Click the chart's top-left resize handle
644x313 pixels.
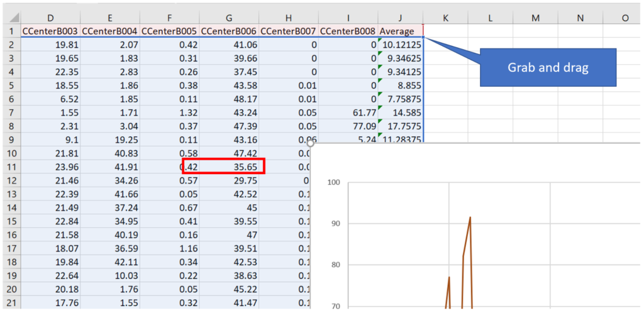click(311, 144)
